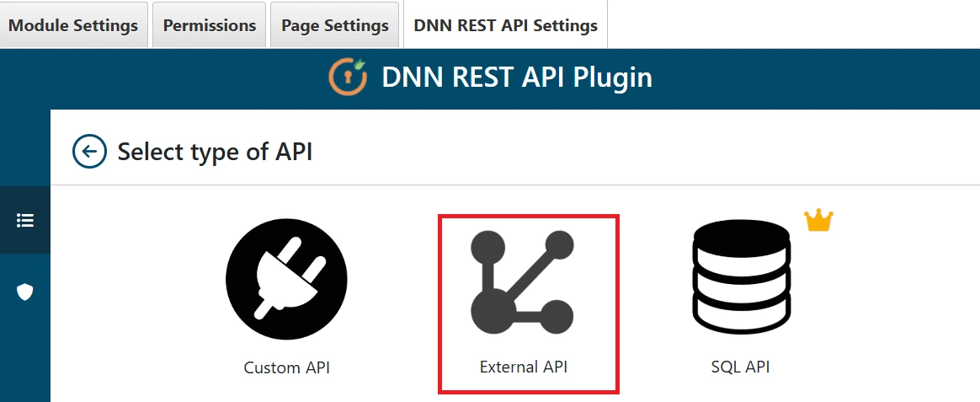
Task: Click the DNN REST API Plugin title
Action: 516,78
